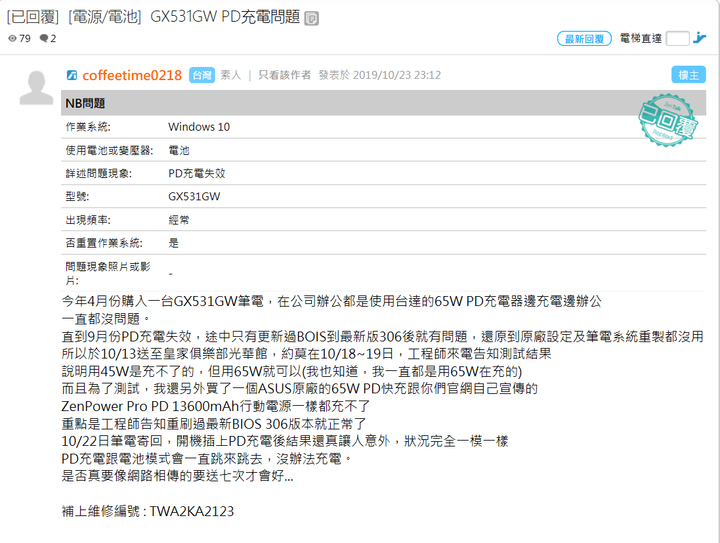Click the 問題現象照片或影片 label
This screenshot has width=720, height=543.
click(108, 274)
